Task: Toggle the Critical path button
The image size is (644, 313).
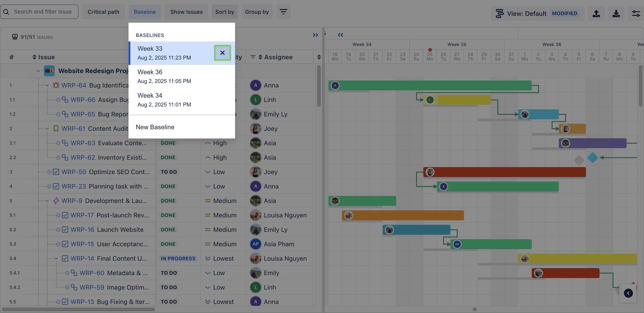Action: pos(103,12)
